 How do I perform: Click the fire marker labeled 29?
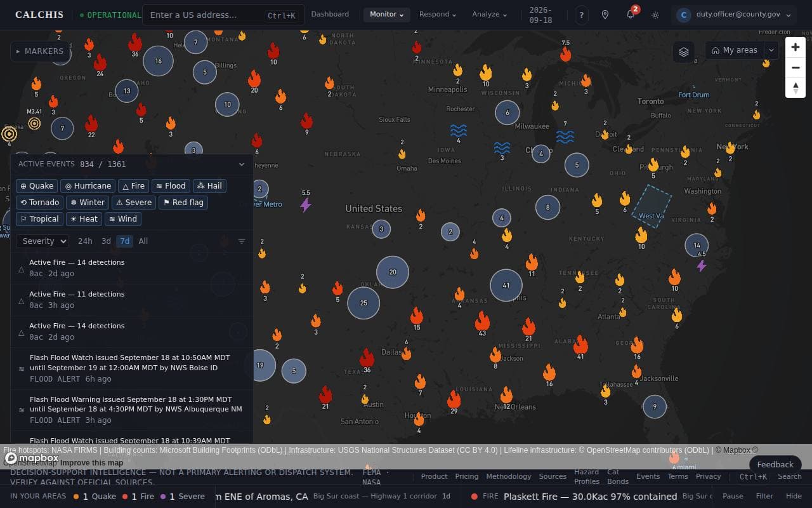tap(454, 399)
